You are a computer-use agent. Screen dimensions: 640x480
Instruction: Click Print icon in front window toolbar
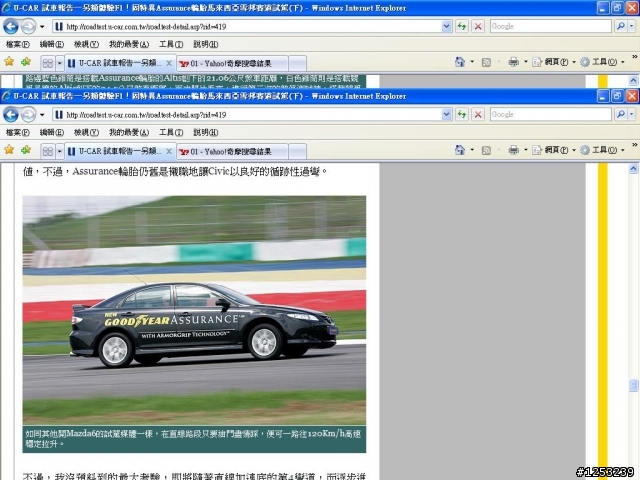tap(513, 150)
